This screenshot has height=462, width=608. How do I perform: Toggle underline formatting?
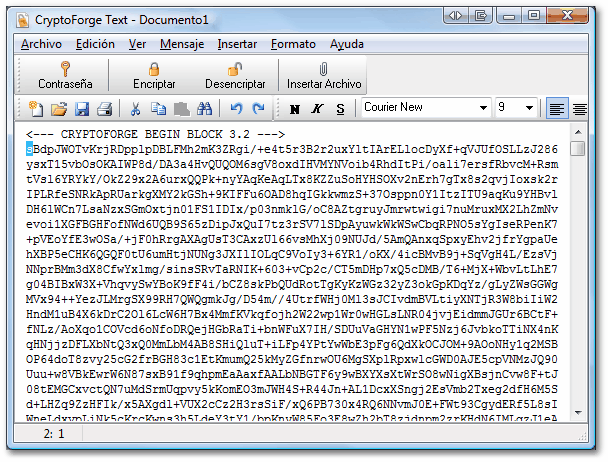340,108
